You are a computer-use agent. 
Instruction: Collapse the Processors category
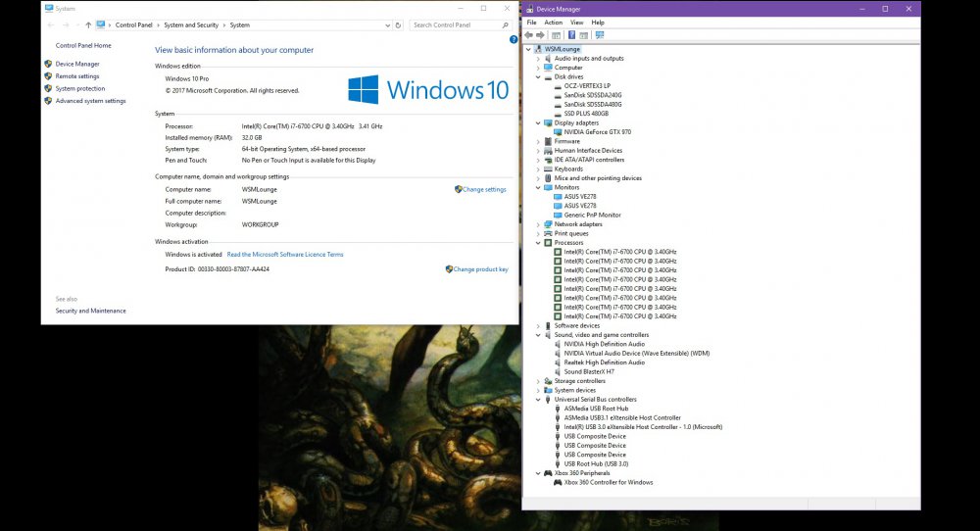(x=538, y=242)
